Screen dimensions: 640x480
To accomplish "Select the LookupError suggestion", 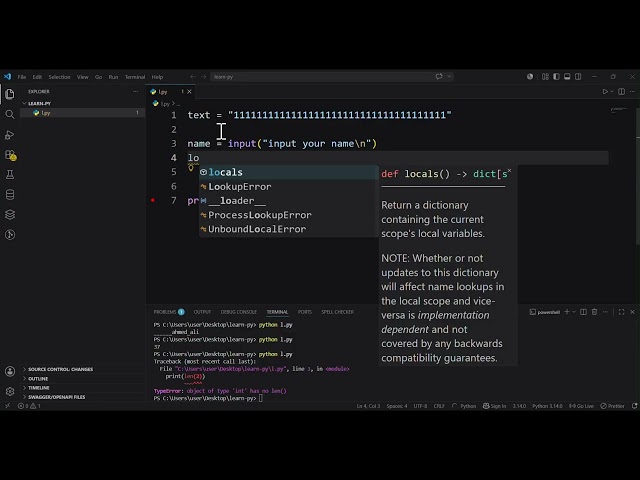I will tap(289, 187).
